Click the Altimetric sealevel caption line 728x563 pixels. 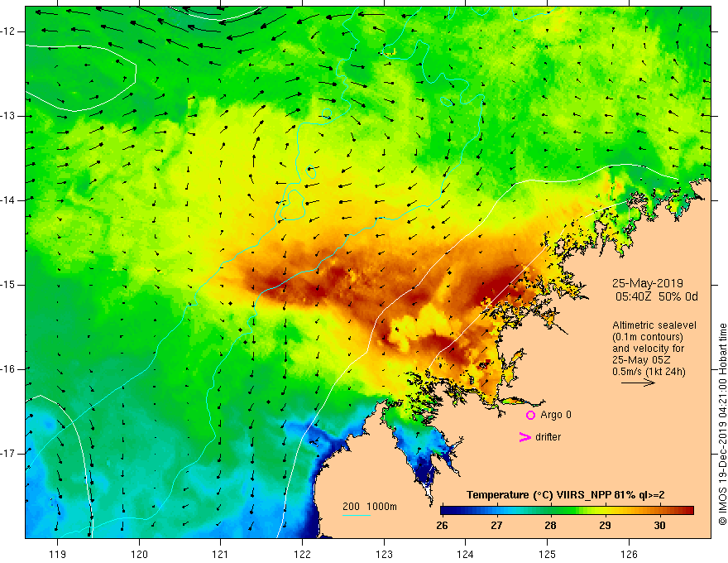coord(654,325)
